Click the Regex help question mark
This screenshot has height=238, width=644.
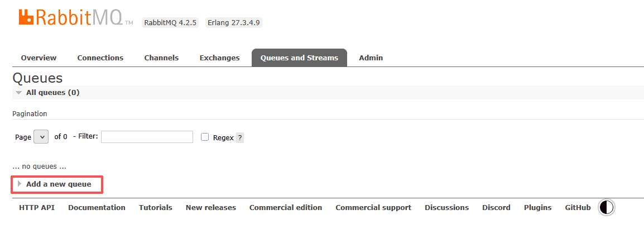coord(240,137)
